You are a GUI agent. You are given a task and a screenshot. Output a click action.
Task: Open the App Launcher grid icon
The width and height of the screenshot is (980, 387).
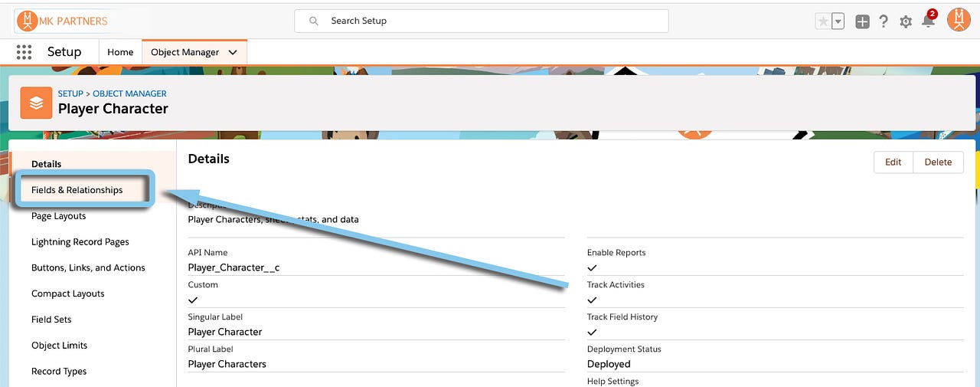coord(24,52)
